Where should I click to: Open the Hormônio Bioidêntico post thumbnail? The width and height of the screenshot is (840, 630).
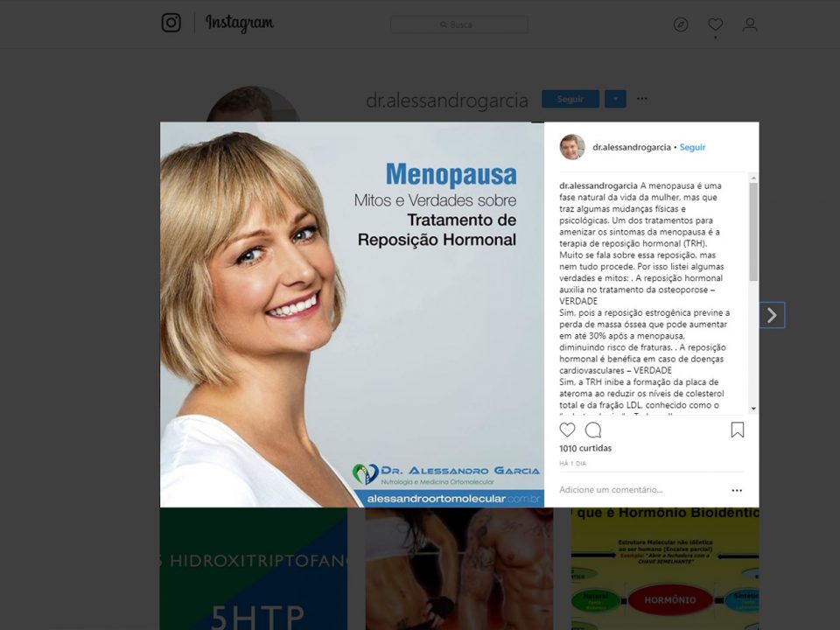click(x=665, y=569)
